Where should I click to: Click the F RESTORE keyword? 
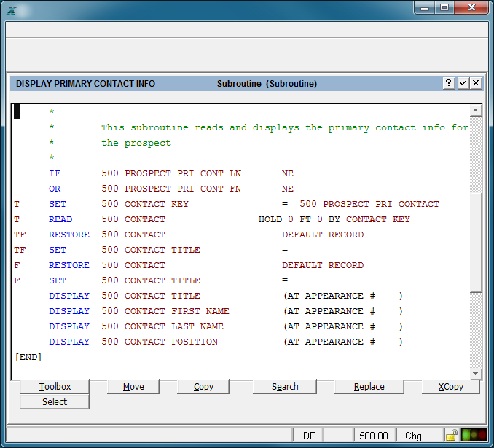coord(69,265)
